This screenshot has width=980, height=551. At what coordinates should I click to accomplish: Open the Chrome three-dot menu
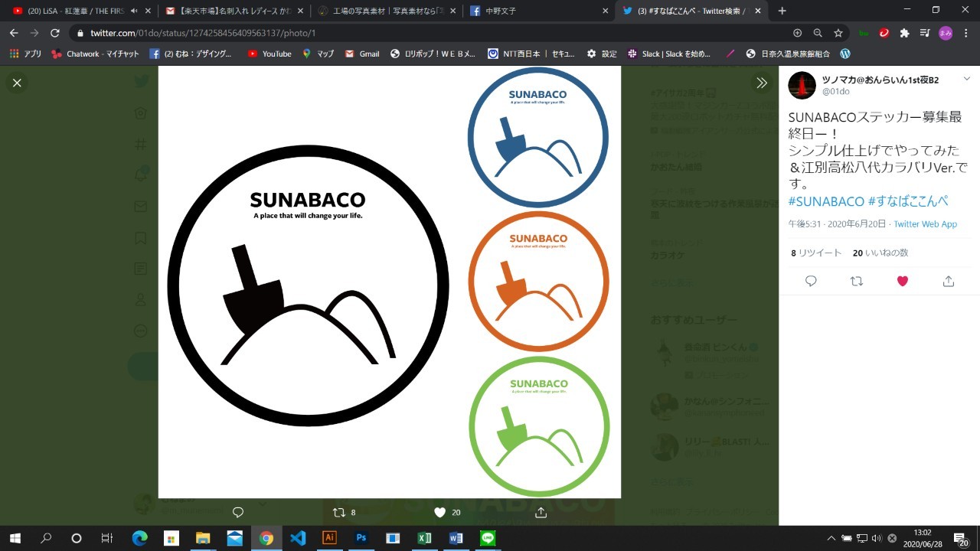coord(966,33)
